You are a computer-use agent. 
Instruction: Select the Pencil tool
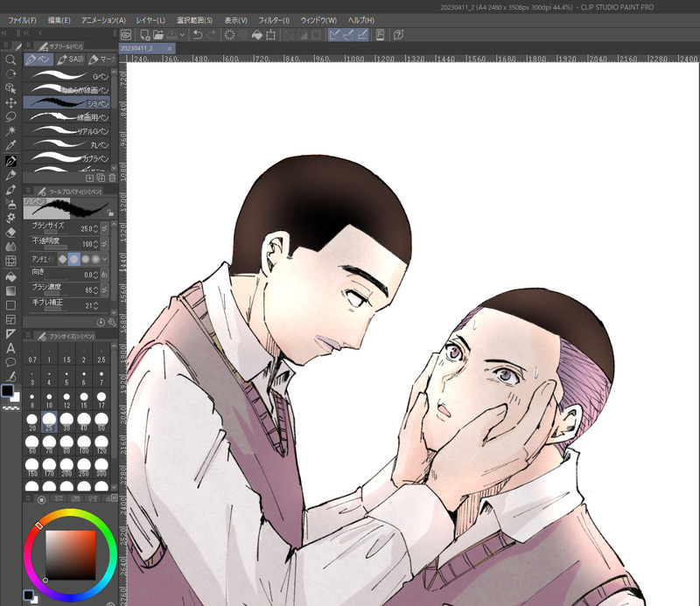click(x=10, y=176)
